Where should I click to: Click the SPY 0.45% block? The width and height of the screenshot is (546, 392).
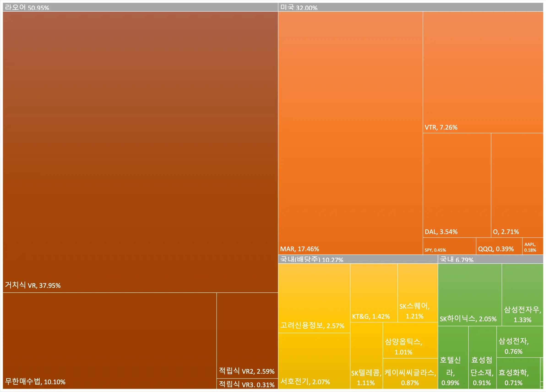449,246
